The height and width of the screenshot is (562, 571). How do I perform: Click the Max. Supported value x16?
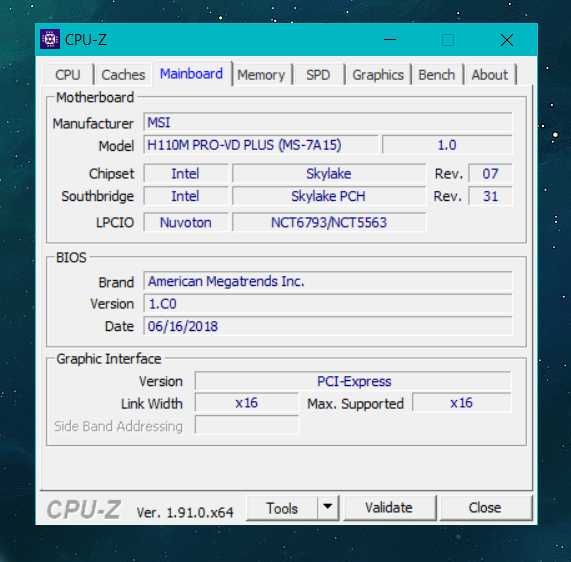[x=462, y=403]
